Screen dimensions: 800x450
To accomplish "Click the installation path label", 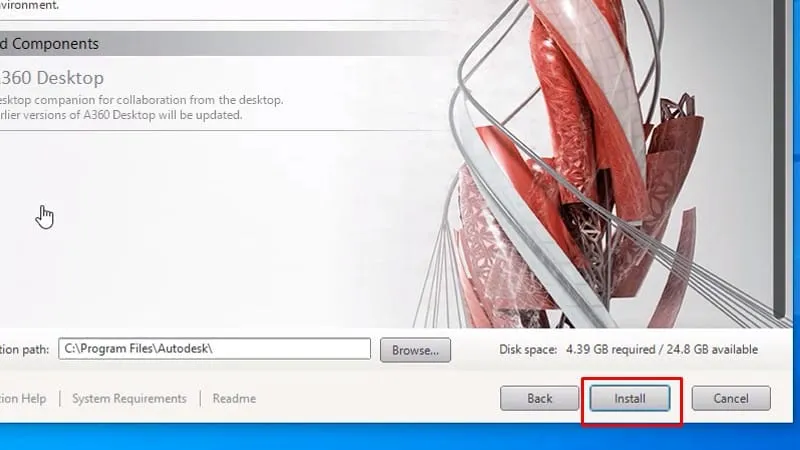I will [24, 350].
